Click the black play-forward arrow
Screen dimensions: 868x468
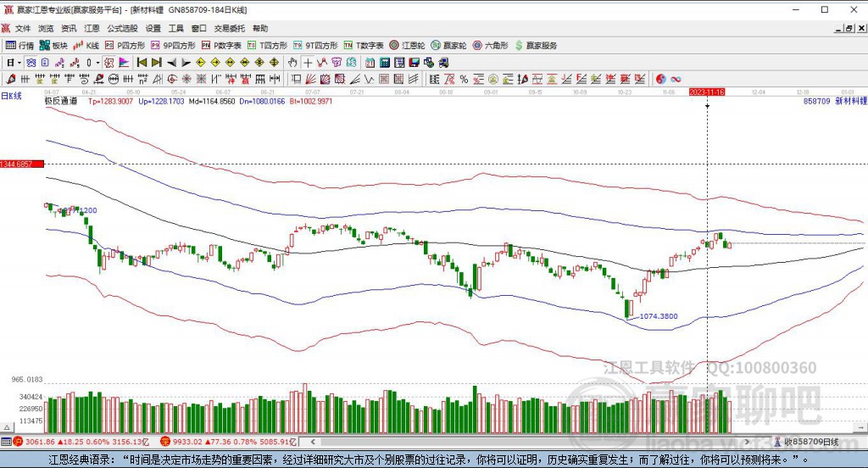click(x=186, y=63)
